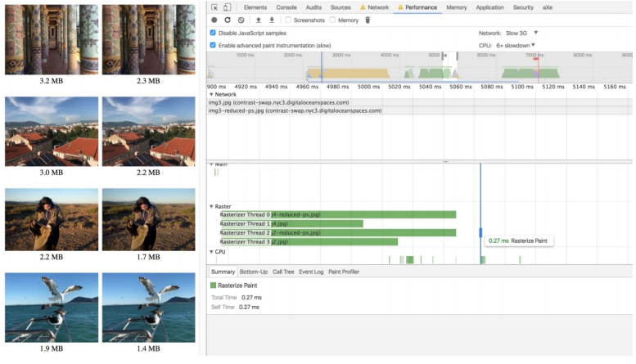Click the collect garbage trash icon
Viewport: 636px width, 364px height.
(x=368, y=20)
